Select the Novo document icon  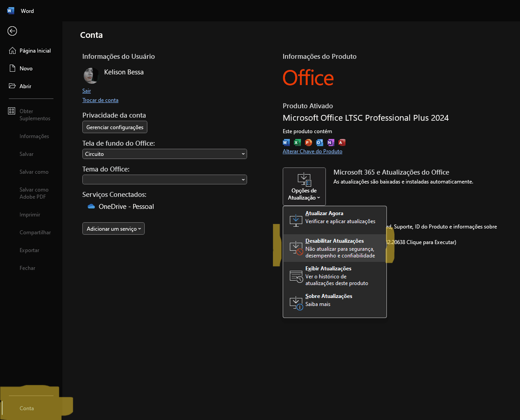point(12,69)
